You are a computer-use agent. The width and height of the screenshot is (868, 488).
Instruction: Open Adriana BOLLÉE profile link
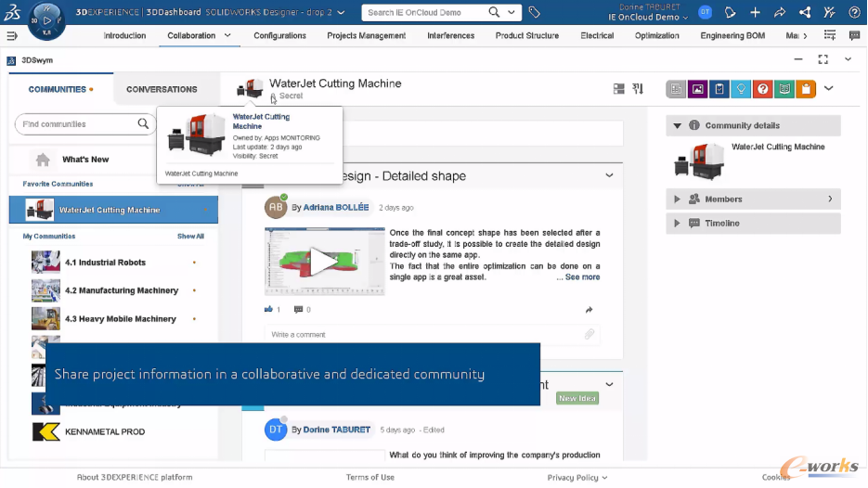[x=335, y=208]
